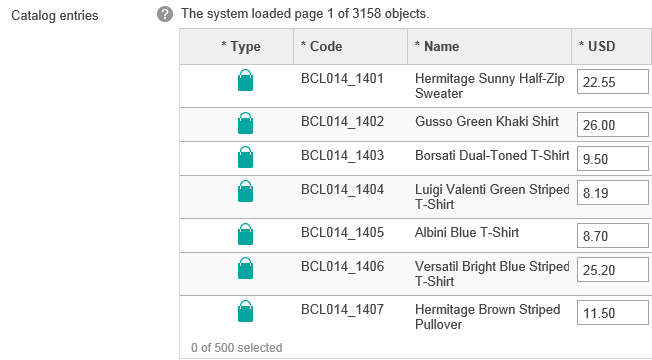
Task: Sort by the USD column header
Action: (612, 47)
